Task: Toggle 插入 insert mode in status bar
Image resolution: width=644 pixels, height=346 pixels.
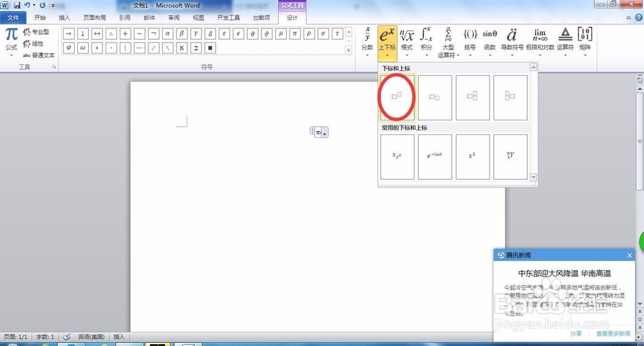Action: [x=118, y=337]
